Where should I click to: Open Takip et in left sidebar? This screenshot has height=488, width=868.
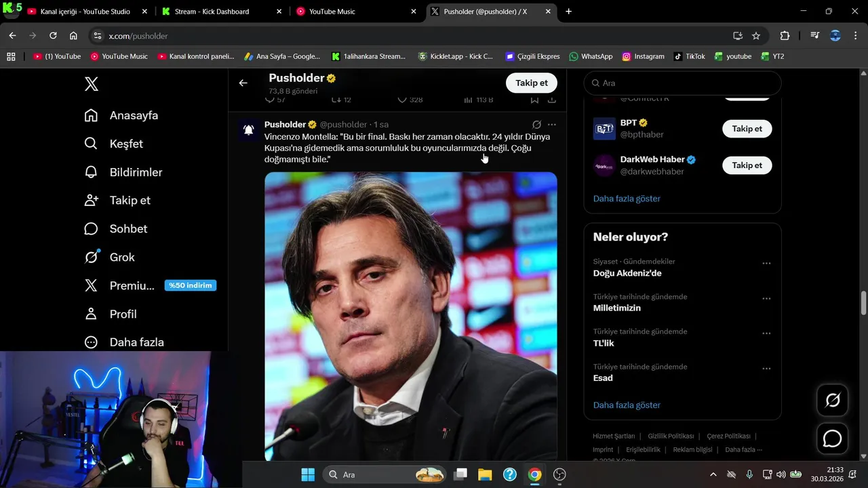[x=117, y=201]
